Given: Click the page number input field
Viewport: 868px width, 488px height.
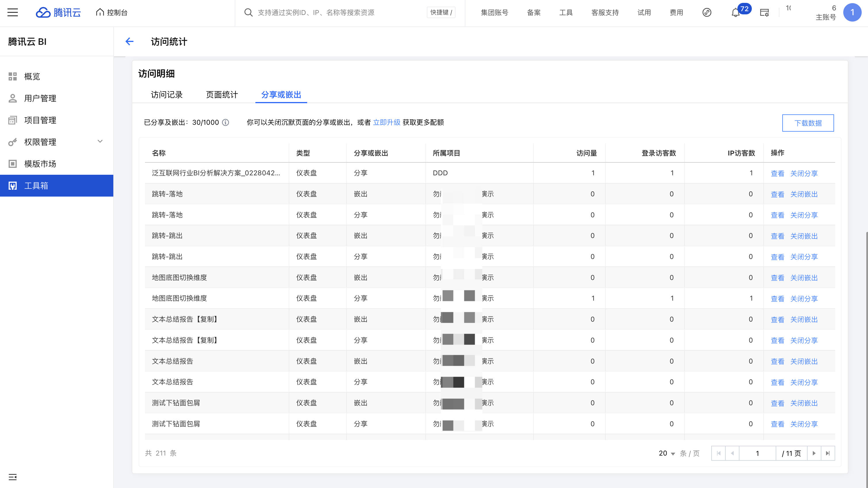Looking at the screenshot, I should click(x=757, y=453).
